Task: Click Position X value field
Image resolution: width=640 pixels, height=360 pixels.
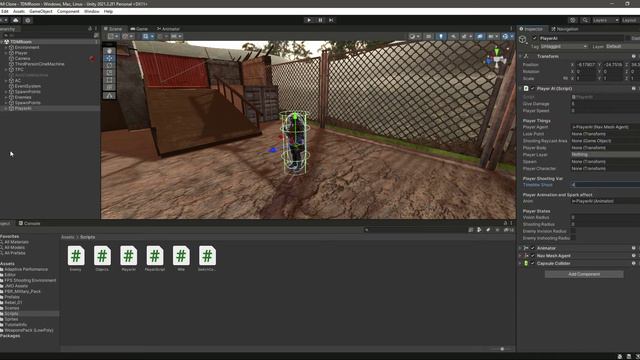Action: coord(587,64)
